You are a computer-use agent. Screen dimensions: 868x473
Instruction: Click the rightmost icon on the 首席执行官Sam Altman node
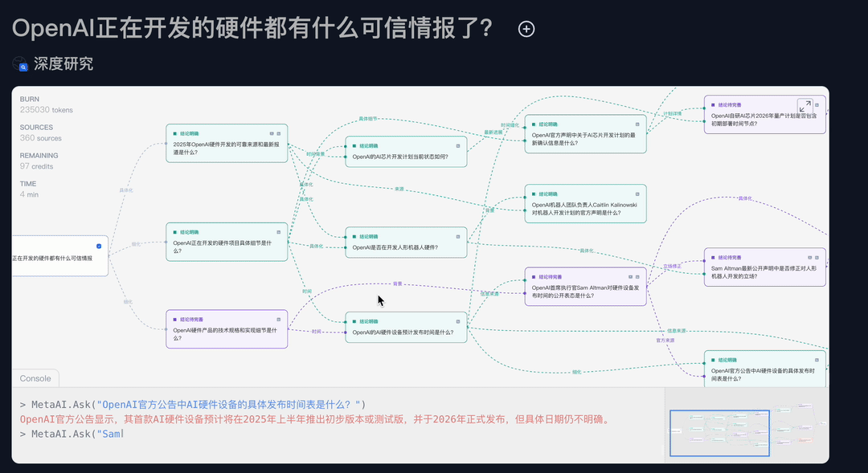(637, 276)
